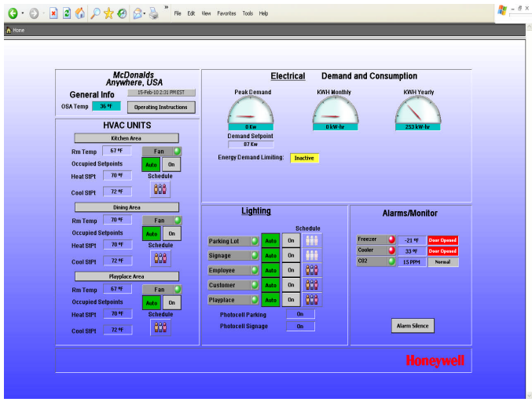The width and height of the screenshot is (532, 402).
Task: Expand the toolbar overflow chevron
Action: (x=167, y=7)
